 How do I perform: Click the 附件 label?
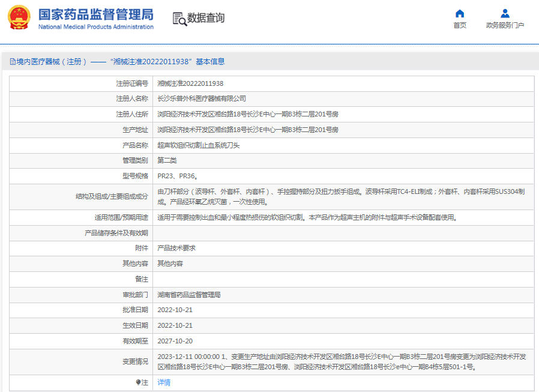pyautogui.click(x=142, y=248)
